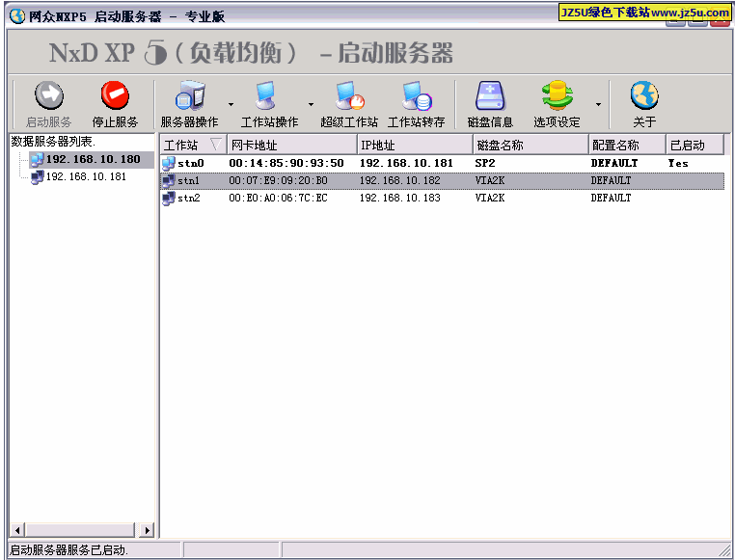Expand dropdown arrow next to 选项设定

click(598, 104)
